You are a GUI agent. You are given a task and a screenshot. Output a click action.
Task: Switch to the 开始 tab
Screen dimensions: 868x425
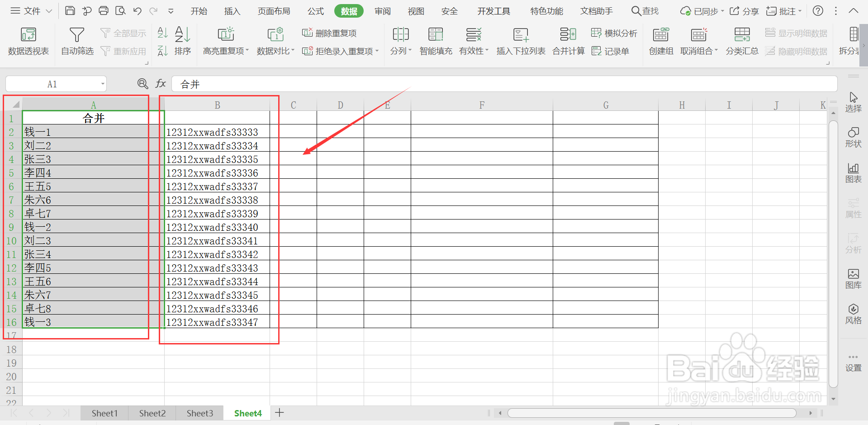199,11
